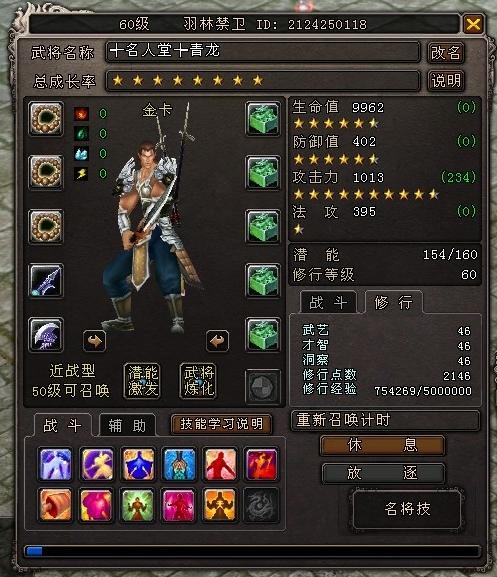497x577 pixels.
Task: Open the topmost green jade seal slot
Action: [263, 118]
